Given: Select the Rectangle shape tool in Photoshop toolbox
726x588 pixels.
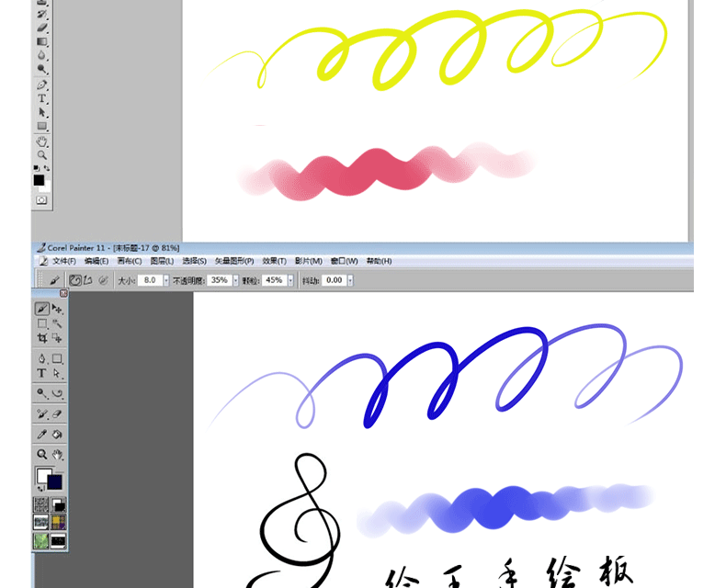Looking at the screenshot, I should click(x=41, y=126).
